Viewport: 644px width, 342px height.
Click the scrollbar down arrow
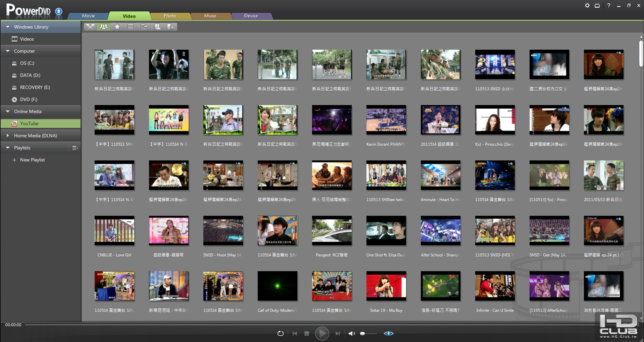(x=641, y=319)
